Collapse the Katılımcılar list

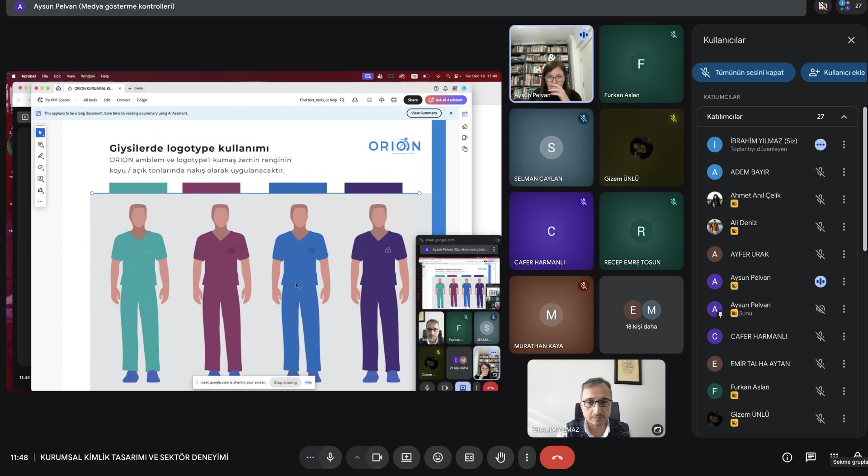844,117
